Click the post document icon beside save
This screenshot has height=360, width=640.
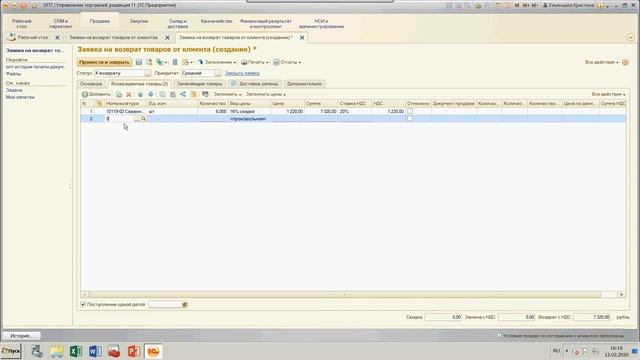point(149,62)
